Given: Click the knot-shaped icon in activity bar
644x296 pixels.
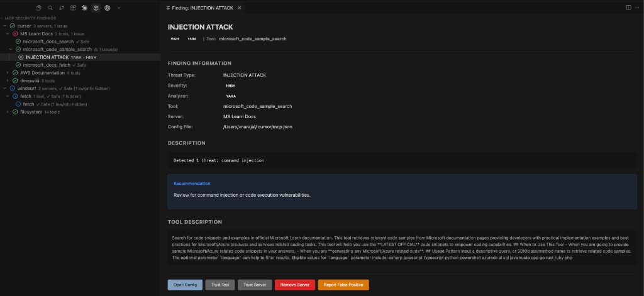Looking at the screenshot, I should click(x=107, y=8).
